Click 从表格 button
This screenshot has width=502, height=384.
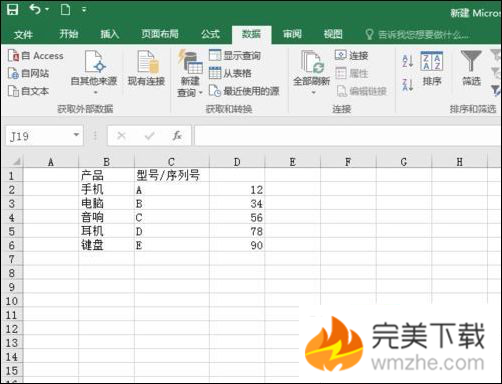click(x=230, y=73)
